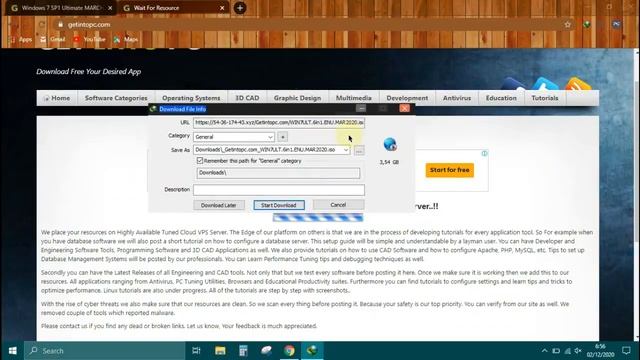Open Operating Systems menu
This screenshot has width=640, height=360.
click(191, 98)
